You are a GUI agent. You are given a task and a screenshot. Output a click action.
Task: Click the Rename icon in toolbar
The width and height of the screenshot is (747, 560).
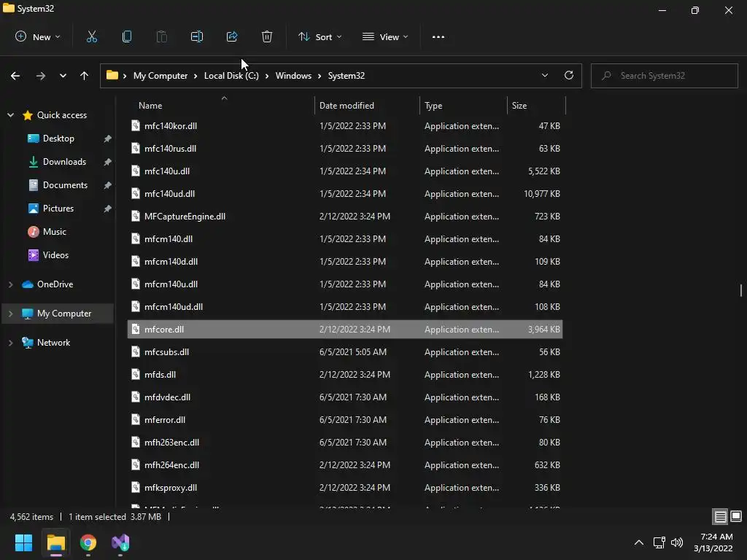[197, 36]
